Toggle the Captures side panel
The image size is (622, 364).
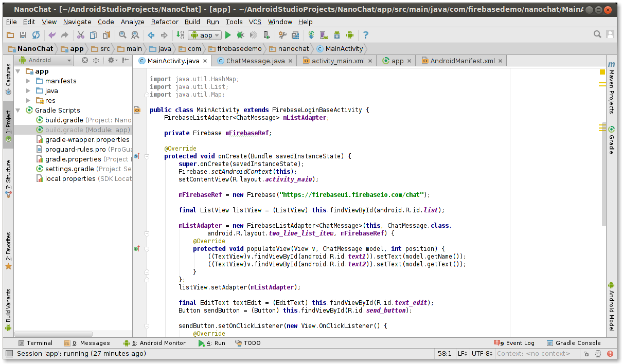tap(8, 79)
